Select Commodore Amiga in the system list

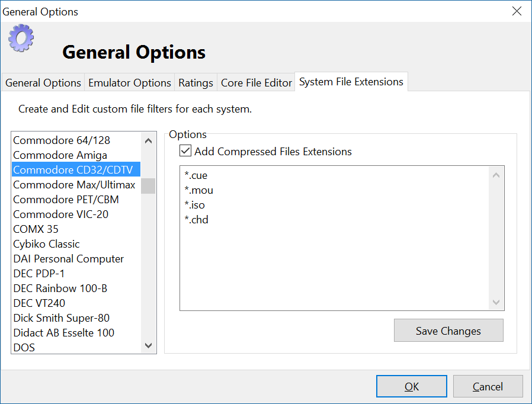click(76, 155)
